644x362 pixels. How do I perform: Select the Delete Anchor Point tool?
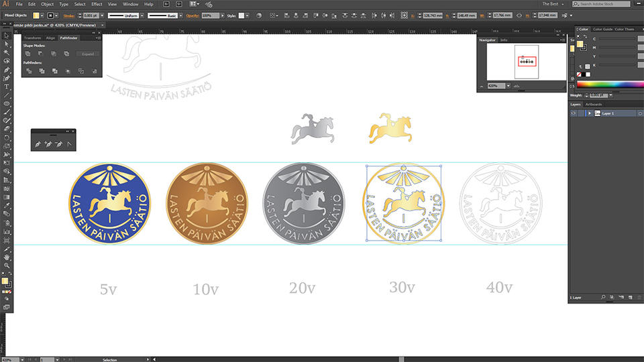point(59,144)
